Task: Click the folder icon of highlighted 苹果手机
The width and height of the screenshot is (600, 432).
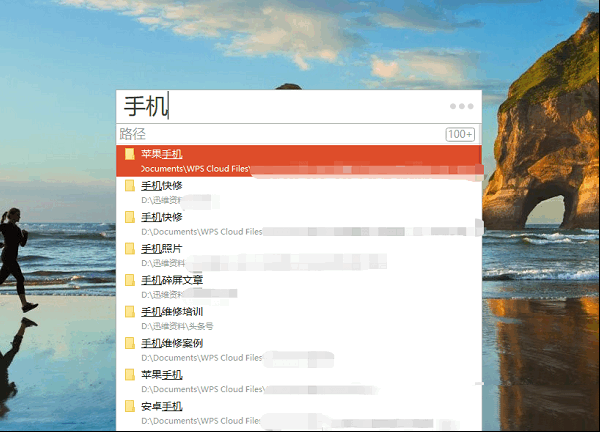Action: point(129,154)
